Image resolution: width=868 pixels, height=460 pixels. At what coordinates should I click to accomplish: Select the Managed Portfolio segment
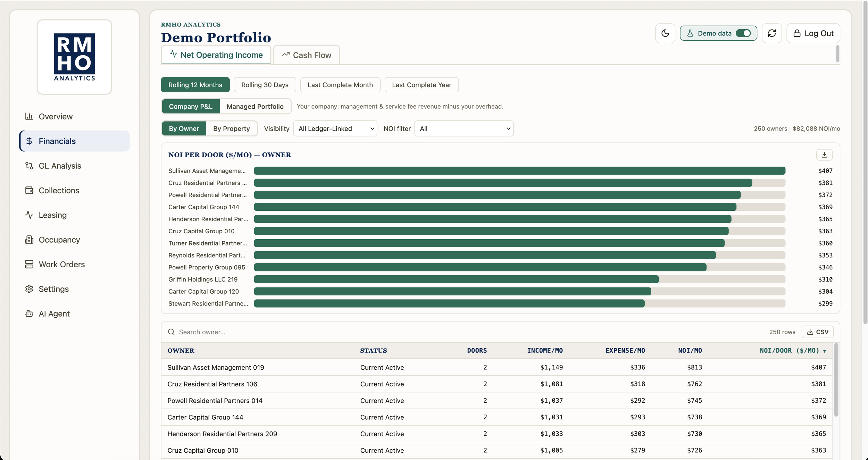(255, 107)
